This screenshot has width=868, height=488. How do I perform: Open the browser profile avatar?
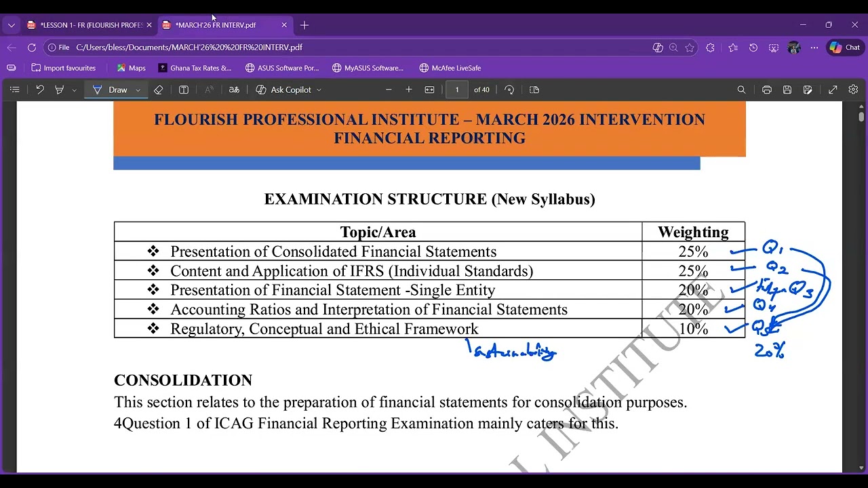794,47
